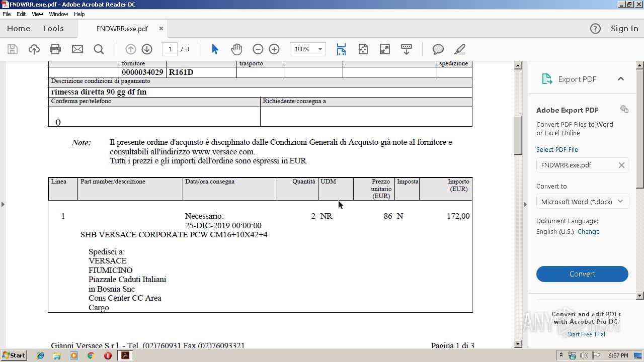Click the page number input field
This screenshot has height=362, width=644.
tap(170, 49)
